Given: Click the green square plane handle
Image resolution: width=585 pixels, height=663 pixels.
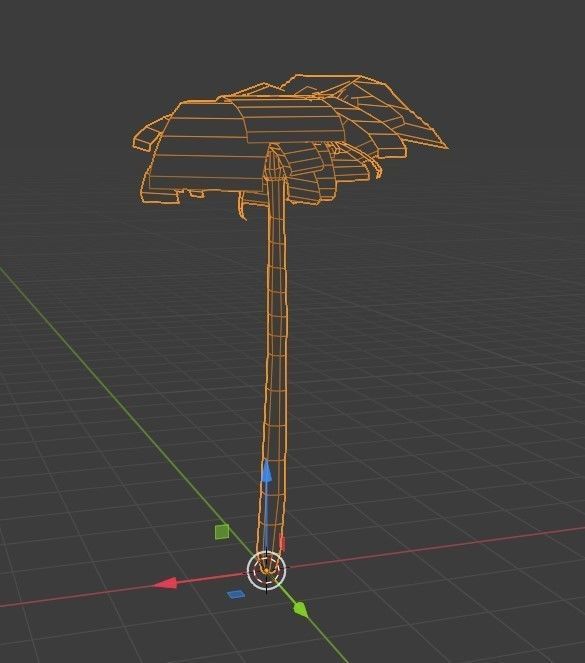Looking at the screenshot, I should tap(222, 531).
